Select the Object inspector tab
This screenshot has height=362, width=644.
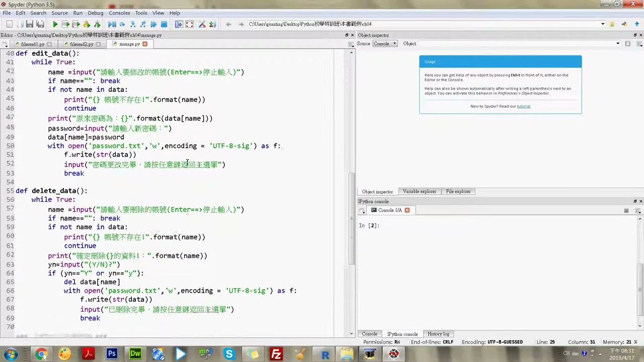[377, 192]
